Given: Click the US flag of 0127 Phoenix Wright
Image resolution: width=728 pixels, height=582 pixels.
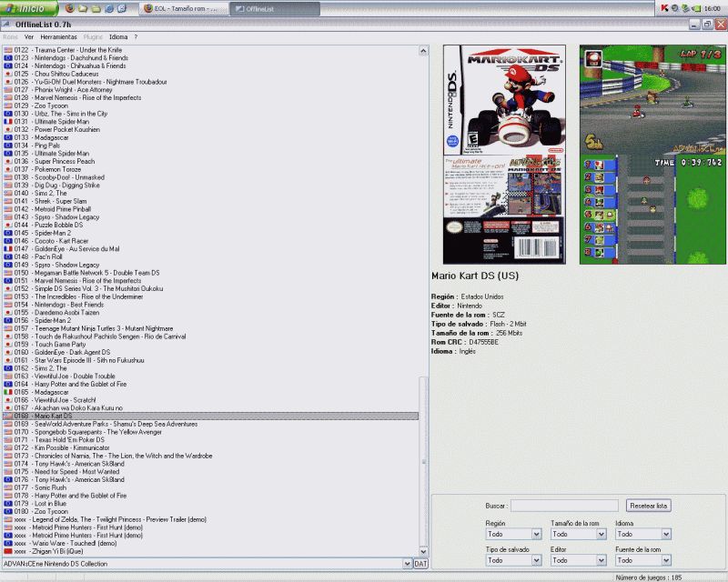Looking at the screenshot, I should point(8,90).
